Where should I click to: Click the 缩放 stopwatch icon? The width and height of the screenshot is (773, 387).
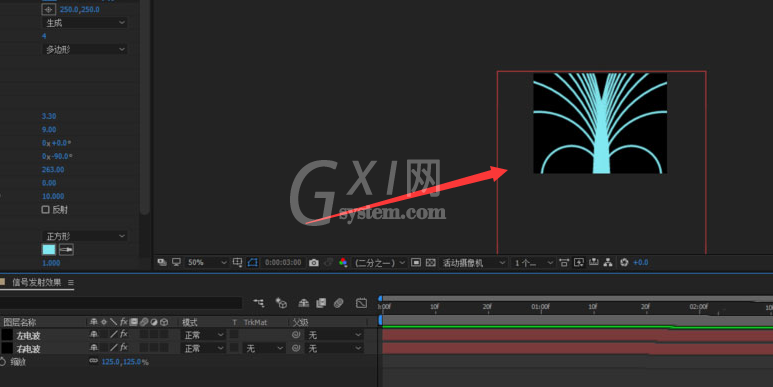click(2, 362)
